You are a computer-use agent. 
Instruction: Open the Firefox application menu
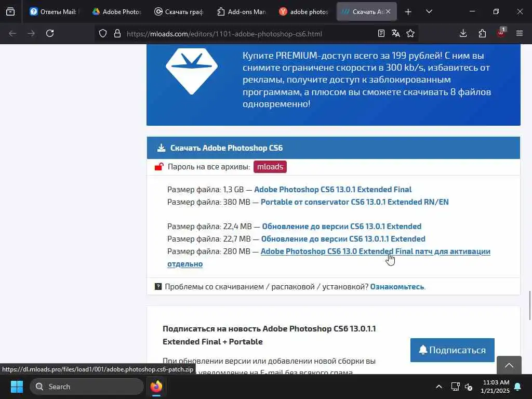(x=520, y=33)
